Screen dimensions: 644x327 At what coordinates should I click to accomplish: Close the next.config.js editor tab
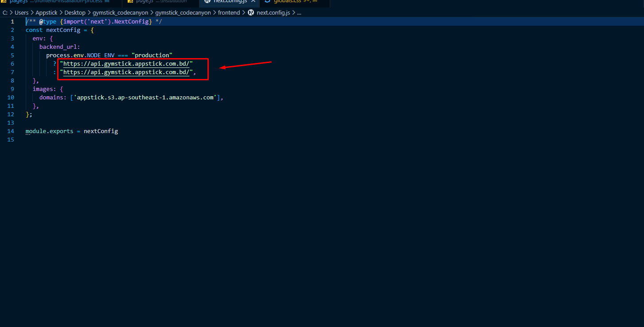pos(254,2)
